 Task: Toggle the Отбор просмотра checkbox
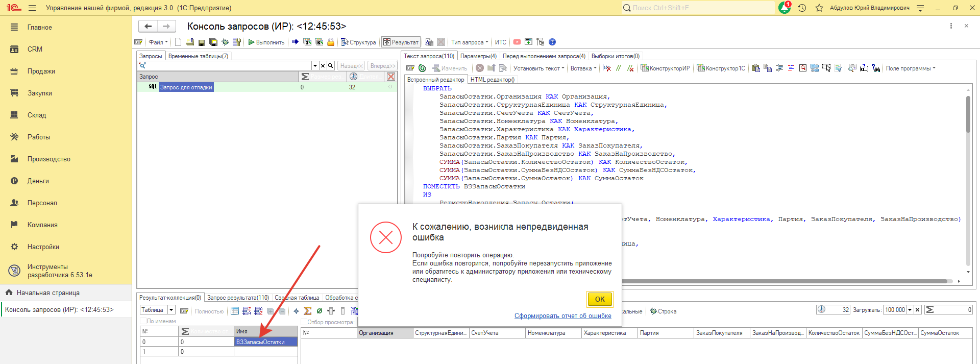click(304, 322)
